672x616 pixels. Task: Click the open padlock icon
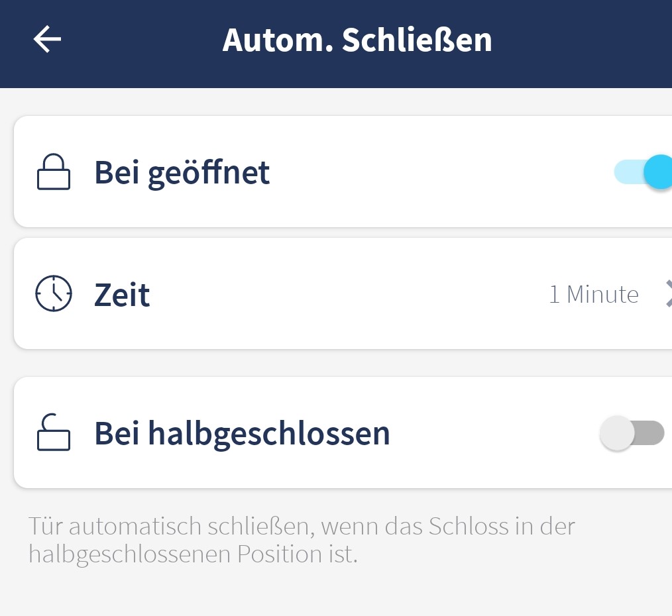pos(54,433)
